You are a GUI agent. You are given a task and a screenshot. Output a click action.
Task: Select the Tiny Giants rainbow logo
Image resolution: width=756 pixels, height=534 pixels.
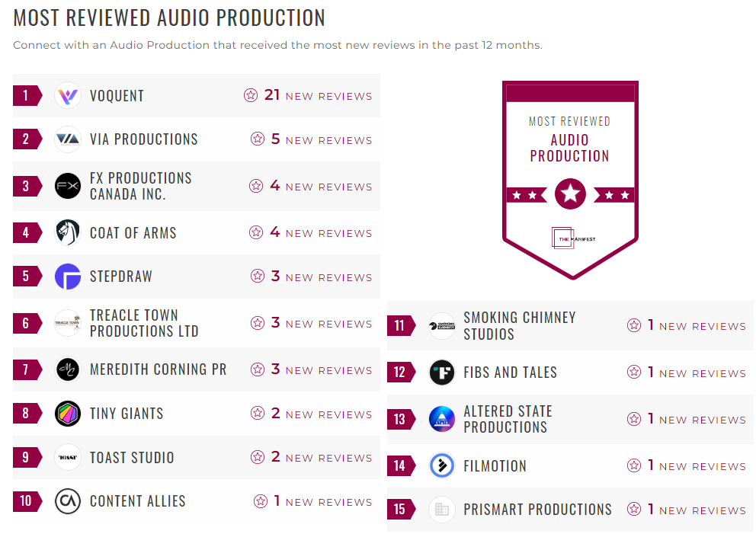[67, 413]
